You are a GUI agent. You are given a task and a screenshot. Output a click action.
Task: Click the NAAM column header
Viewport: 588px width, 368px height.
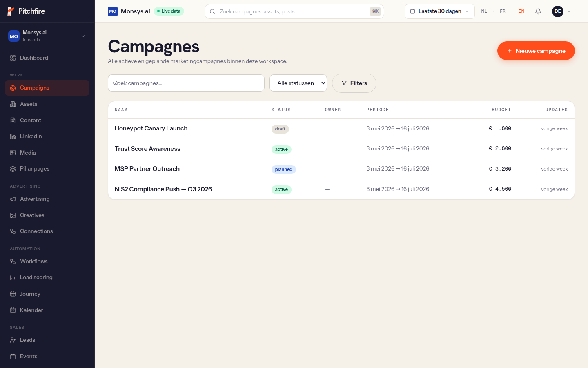click(121, 110)
